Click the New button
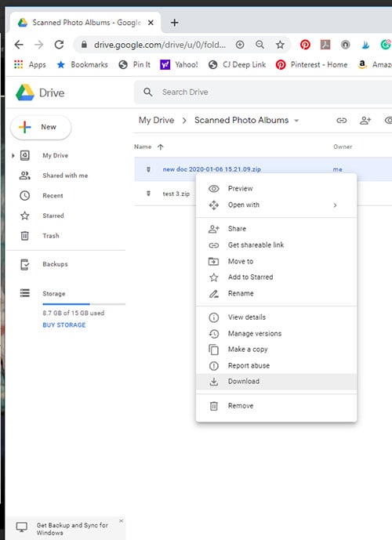Viewport: 392px width, 540px height. pos(41,127)
